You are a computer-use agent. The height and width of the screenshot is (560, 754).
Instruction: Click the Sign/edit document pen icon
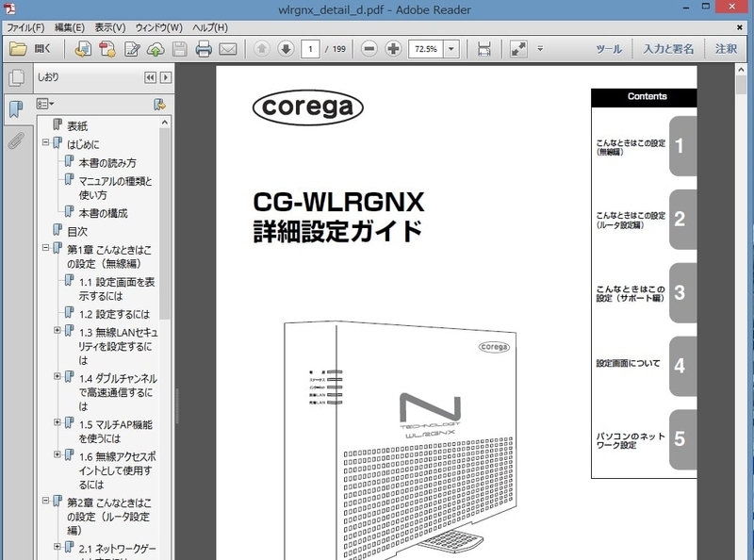pyautogui.click(x=132, y=49)
